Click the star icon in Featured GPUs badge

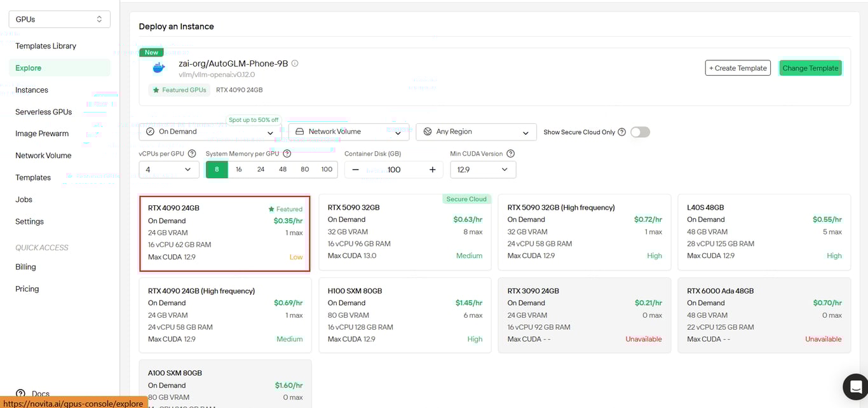point(156,90)
